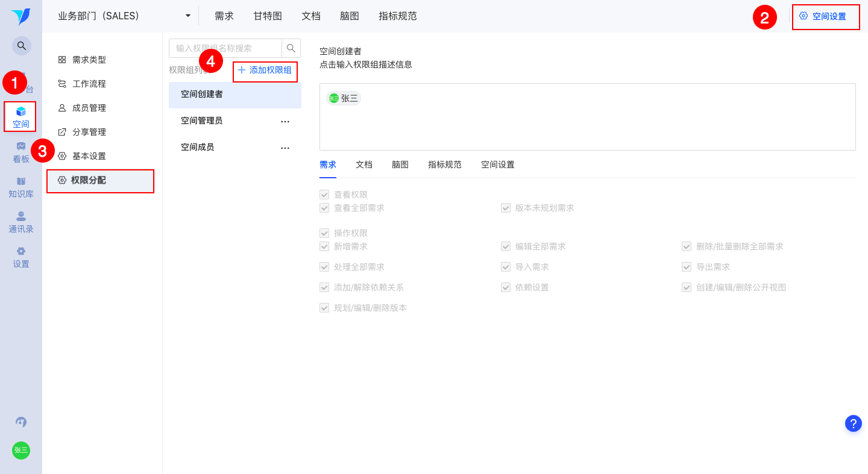Toggle the 查看全部需求 checkbox

click(x=324, y=208)
